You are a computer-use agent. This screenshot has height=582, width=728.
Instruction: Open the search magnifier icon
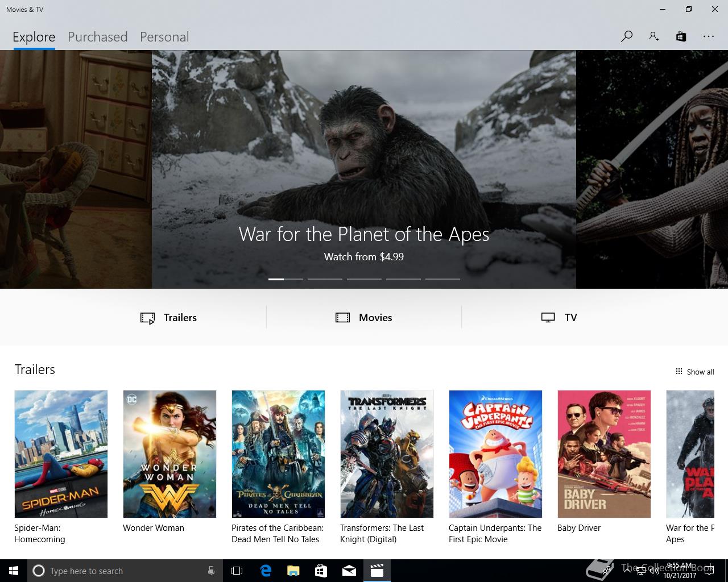point(627,36)
